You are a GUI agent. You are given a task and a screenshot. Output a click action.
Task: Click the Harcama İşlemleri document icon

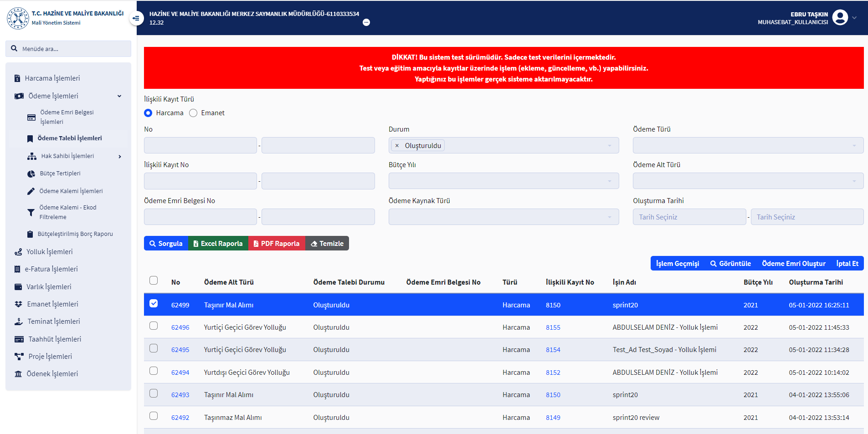coord(17,78)
